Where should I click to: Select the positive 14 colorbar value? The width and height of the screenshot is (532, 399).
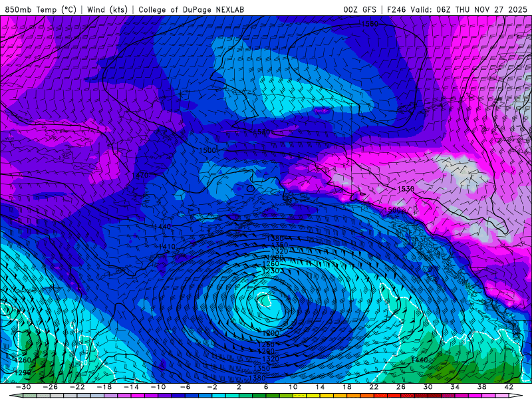pyautogui.click(x=320, y=387)
